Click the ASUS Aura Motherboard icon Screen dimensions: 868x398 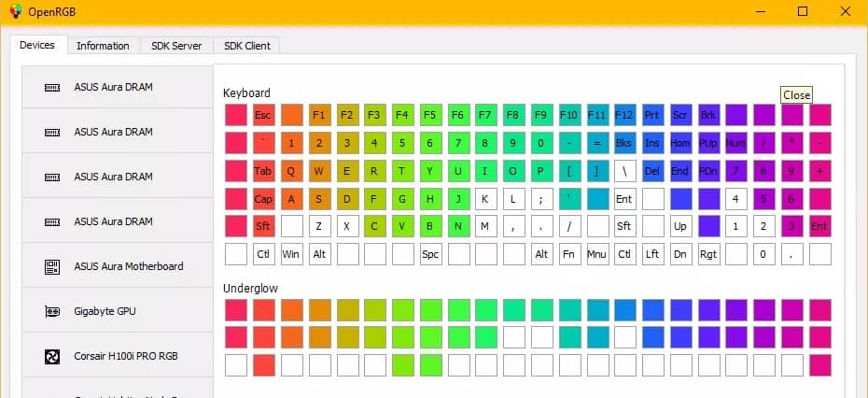click(x=52, y=266)
